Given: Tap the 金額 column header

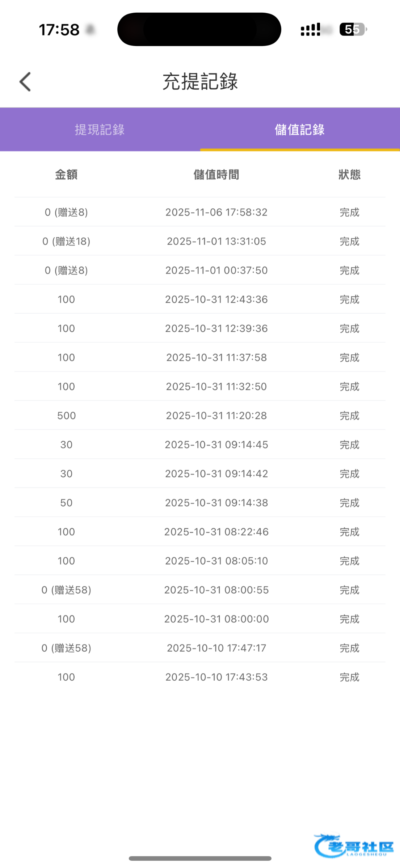Looking at the screenshot, I should click(x=66, y=175).
